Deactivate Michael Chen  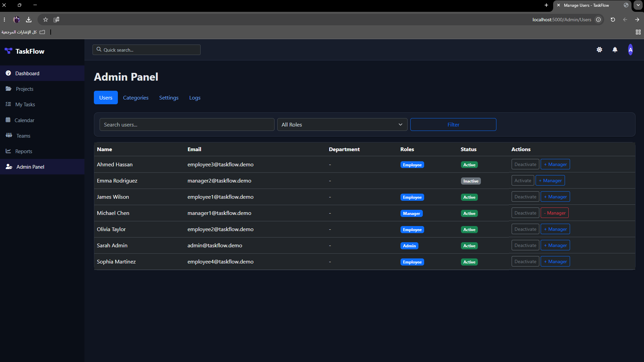point(525,213)
